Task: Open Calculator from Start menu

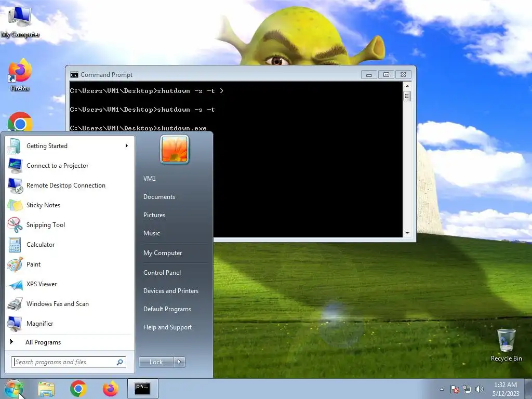Action: click(70, 245)
